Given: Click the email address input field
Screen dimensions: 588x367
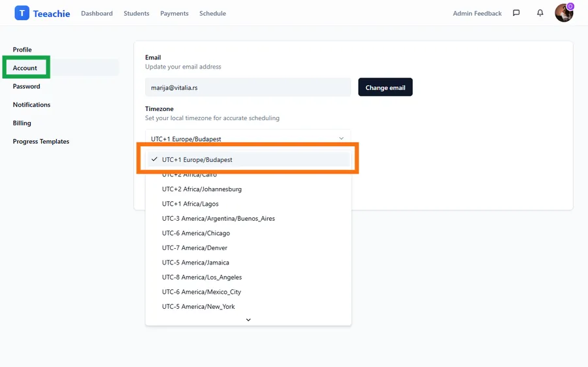Looking at the screenshot, I should 248,88.
